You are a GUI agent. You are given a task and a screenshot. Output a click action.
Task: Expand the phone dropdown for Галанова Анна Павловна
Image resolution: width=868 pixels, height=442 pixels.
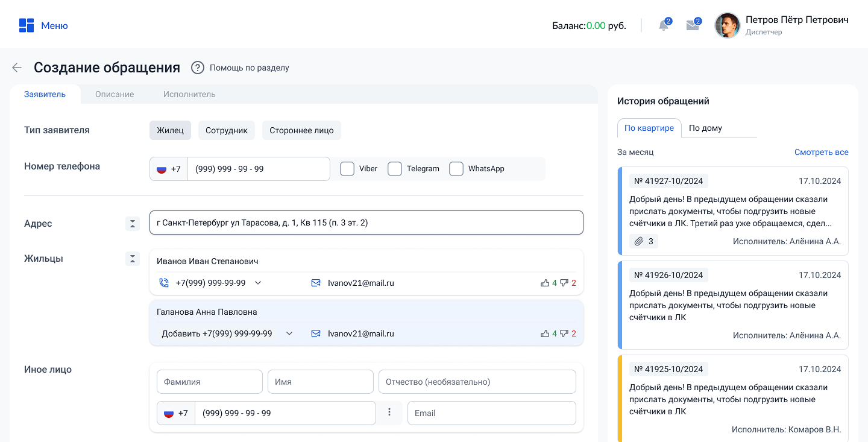click(x=289, y=333)
